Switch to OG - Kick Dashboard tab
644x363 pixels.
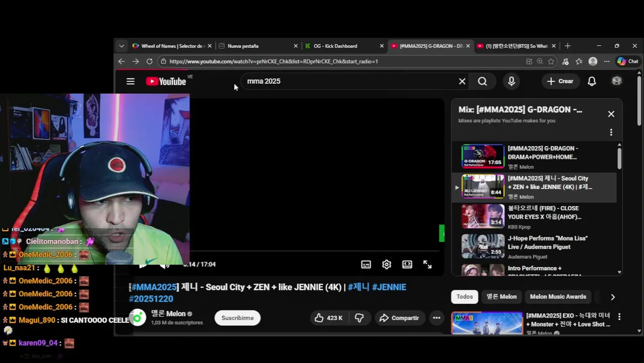pyautogui.click(x=344, y=46)
